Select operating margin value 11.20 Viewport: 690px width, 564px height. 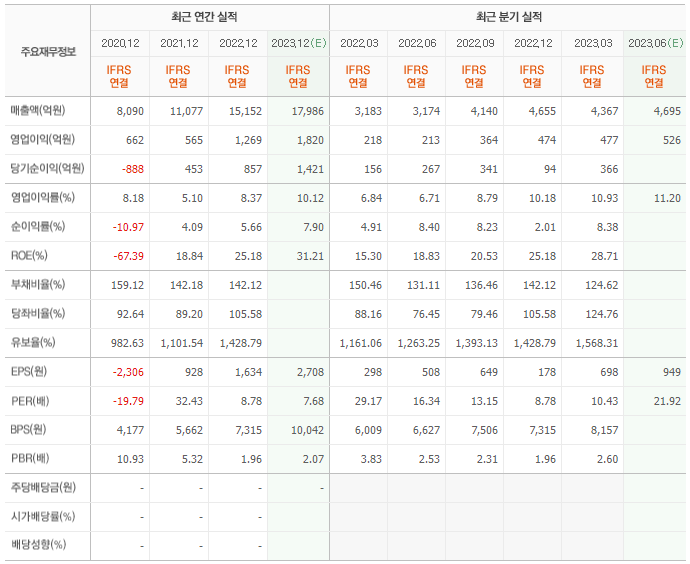(x=668, y=198)
